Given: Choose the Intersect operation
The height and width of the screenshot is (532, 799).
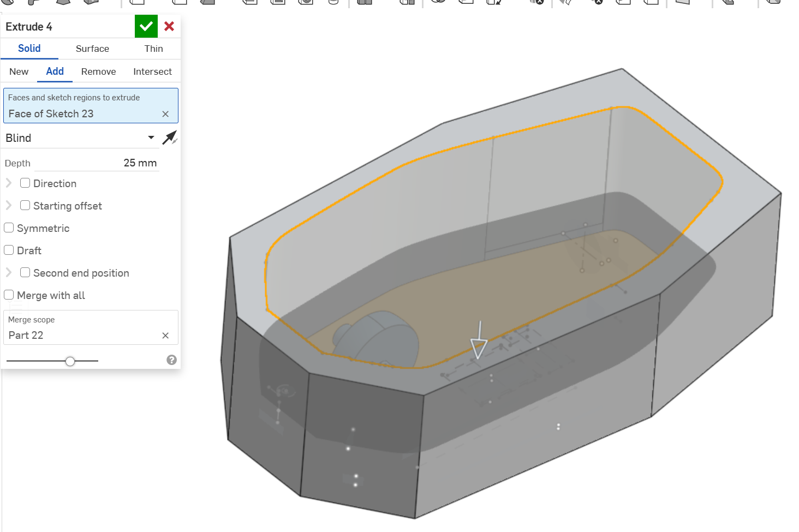Looking at the screenshot, I should (152, 71).
